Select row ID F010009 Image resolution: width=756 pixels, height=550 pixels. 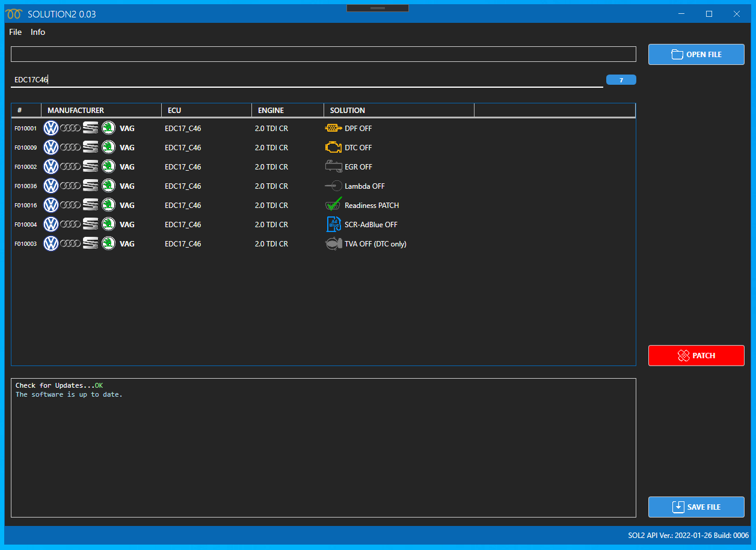click(x=26, y=147)
